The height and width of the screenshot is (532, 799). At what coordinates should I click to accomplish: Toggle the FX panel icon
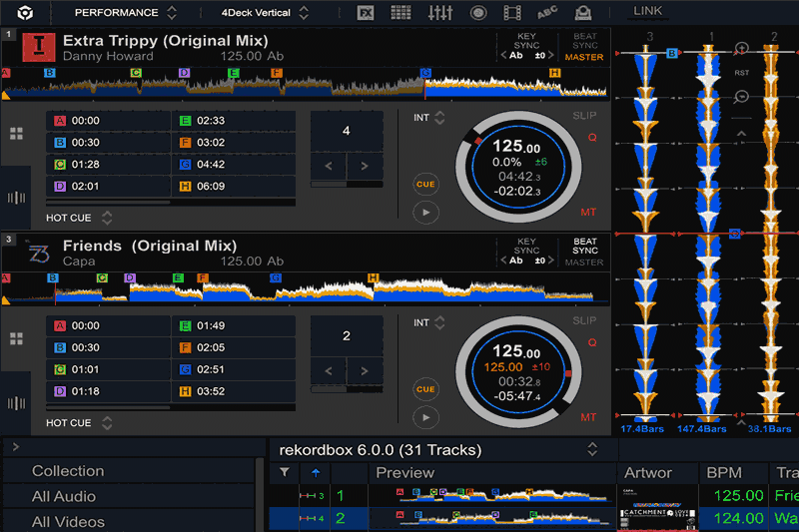tap(366, 13)
